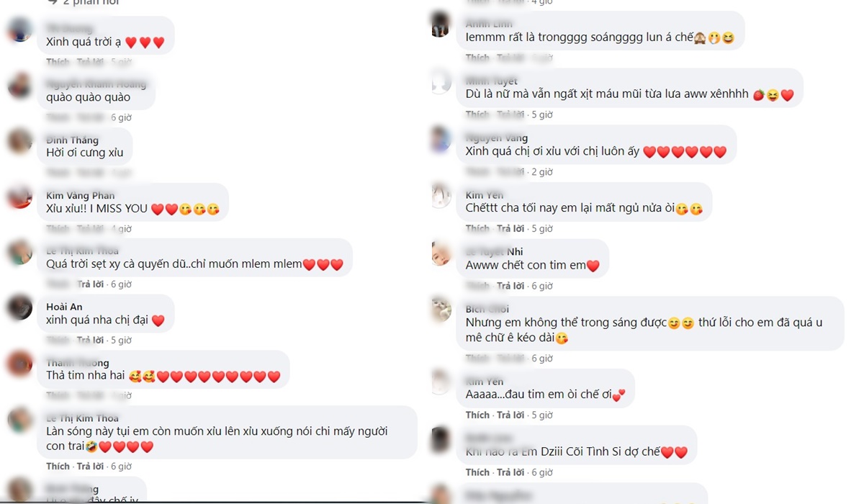Click avatar beside 'Iemmm rất là trongggg' comment
Screen dimensions: 864x504
(x=441, y=25)
